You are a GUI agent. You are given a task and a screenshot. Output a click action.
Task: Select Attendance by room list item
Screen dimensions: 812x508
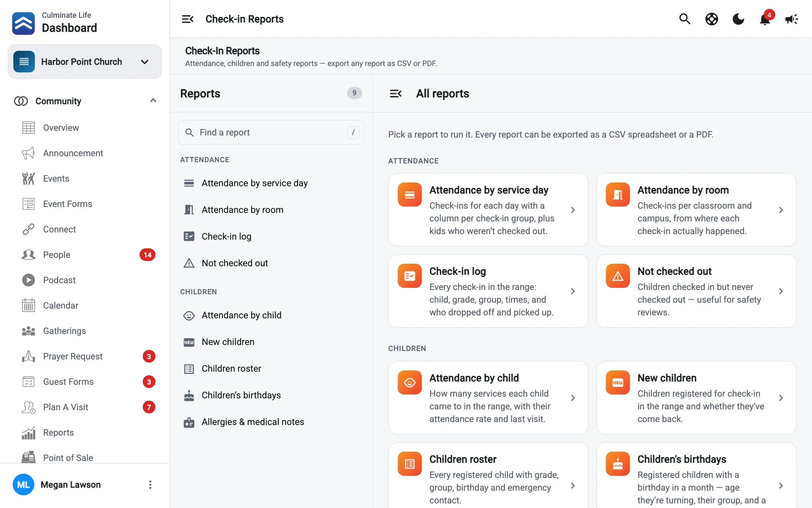[271, 210]
